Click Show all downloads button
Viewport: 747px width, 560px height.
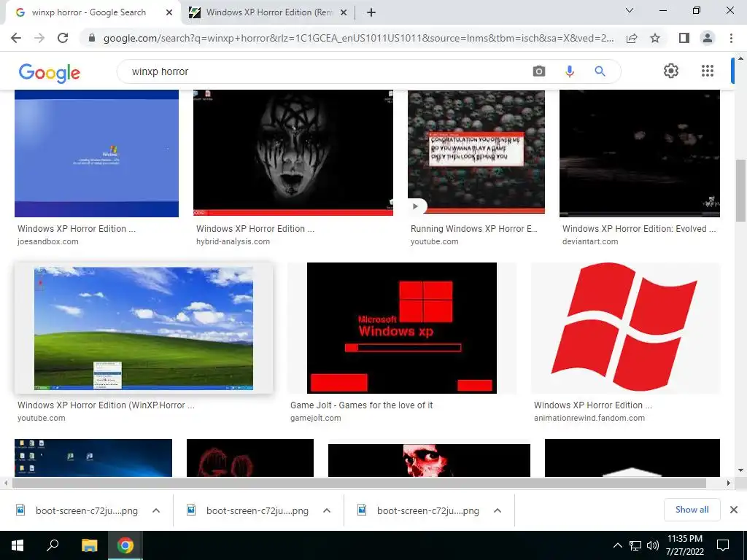(x=692, y=510)
